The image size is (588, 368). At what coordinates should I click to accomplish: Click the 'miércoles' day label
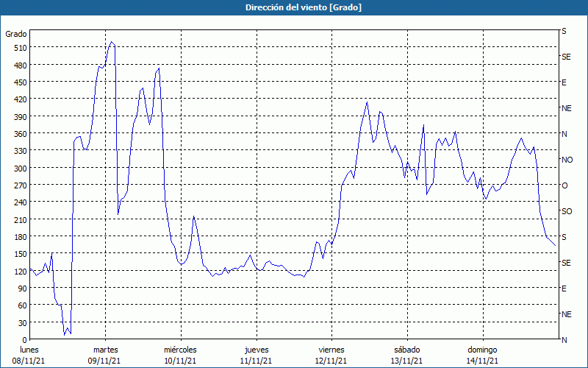(180, 350)
